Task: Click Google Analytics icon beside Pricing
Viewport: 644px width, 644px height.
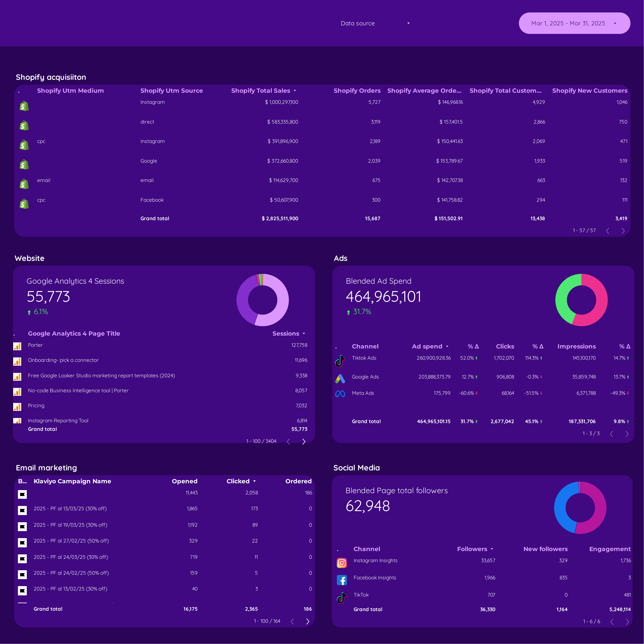Action: pyautogui.click(x=17, y=407)
